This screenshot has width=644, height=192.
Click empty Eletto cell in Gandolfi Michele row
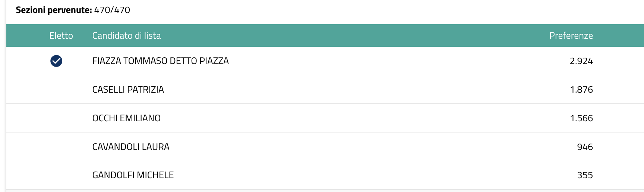coord(56,175)
